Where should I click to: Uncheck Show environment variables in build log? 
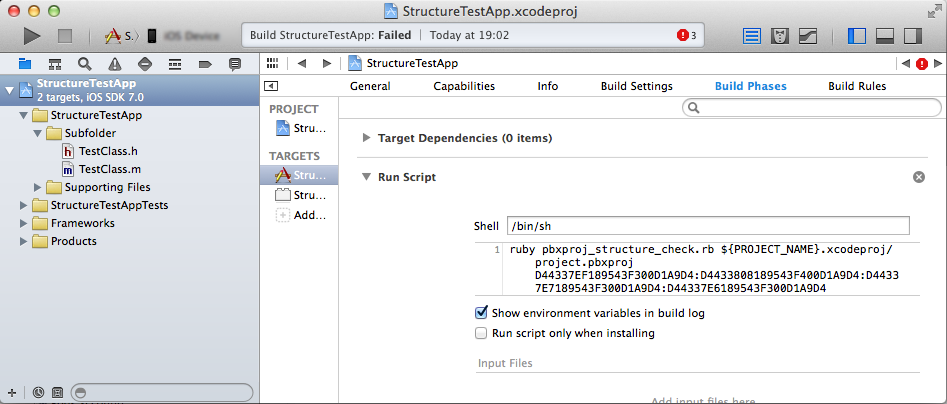pyautogui.click(x=481, y=313)
